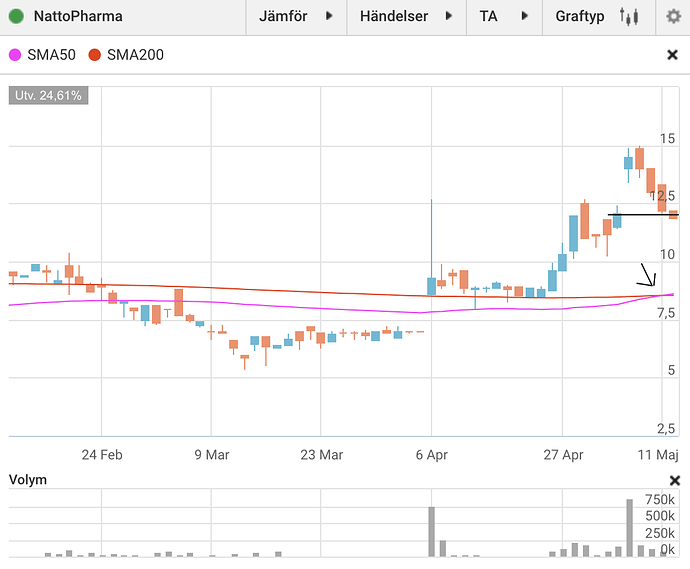Expand the Jämför menu

(296, 17)
